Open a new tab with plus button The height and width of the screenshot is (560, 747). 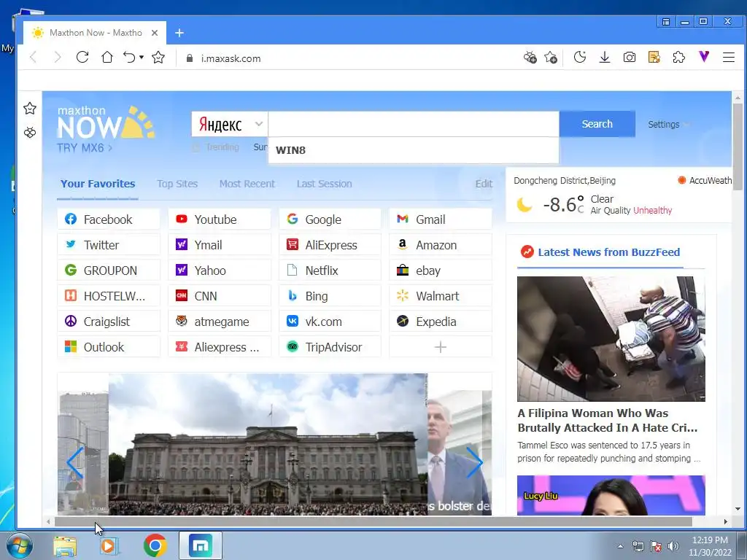click(x=179, y=33)
